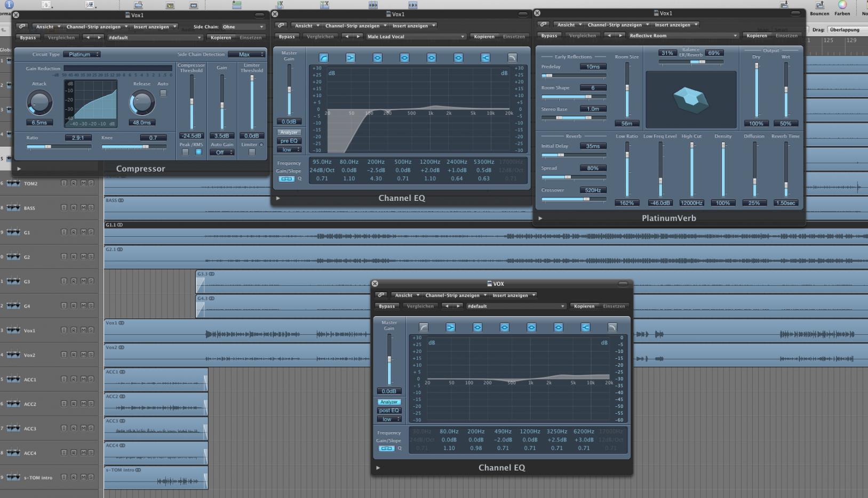Open Side Chain Ohne dropdown in Compressor
The height and width of the screenshot is (498, 868).
(243, 27)
